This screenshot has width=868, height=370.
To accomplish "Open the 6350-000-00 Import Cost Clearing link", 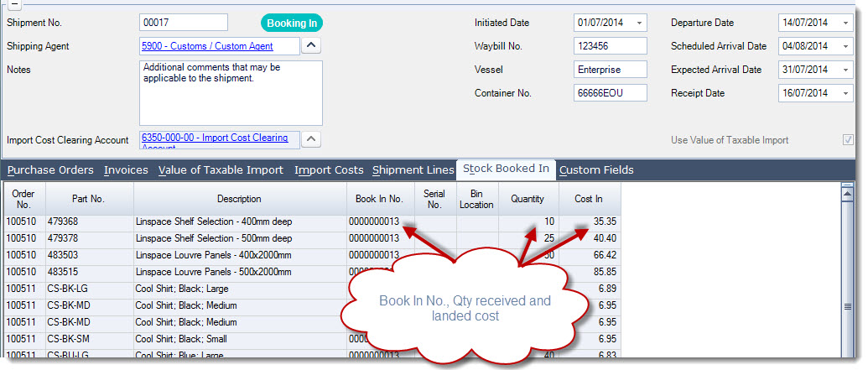I will (x=216, y=138).
